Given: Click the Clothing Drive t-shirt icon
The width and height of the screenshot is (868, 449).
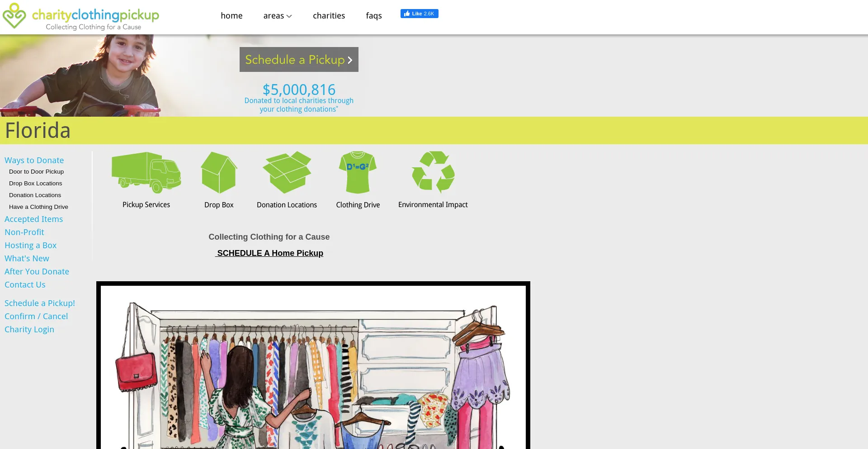Looking at the screenshot, I should (x=358, y=173).
